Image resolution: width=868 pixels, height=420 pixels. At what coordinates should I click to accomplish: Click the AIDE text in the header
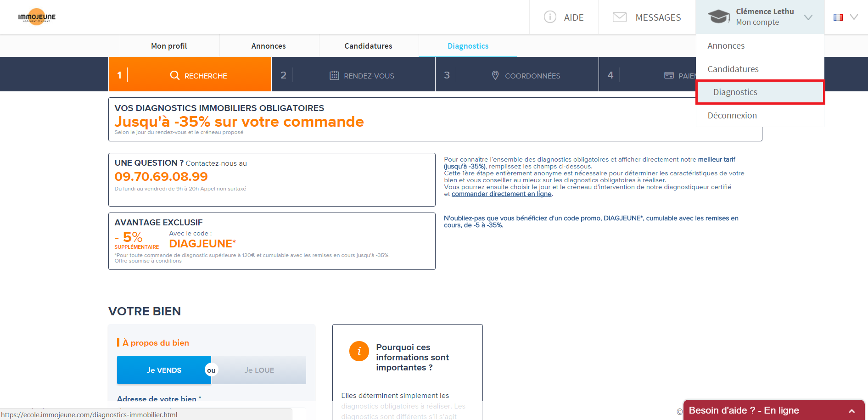click(573, 17)
